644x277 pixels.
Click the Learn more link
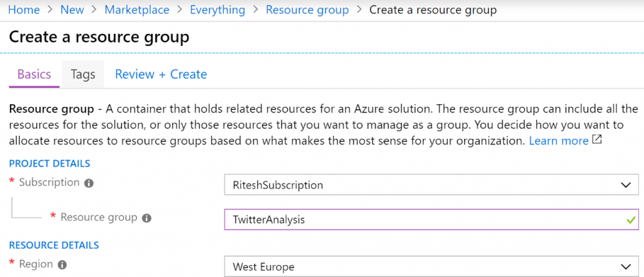coord(558,141)
